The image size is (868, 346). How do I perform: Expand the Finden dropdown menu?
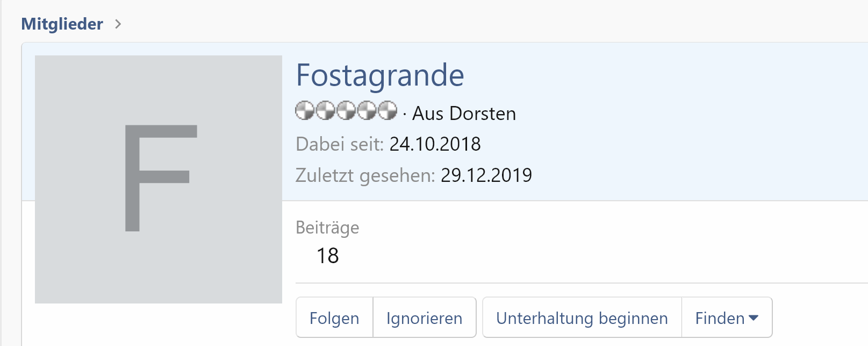tap(726, 318)
